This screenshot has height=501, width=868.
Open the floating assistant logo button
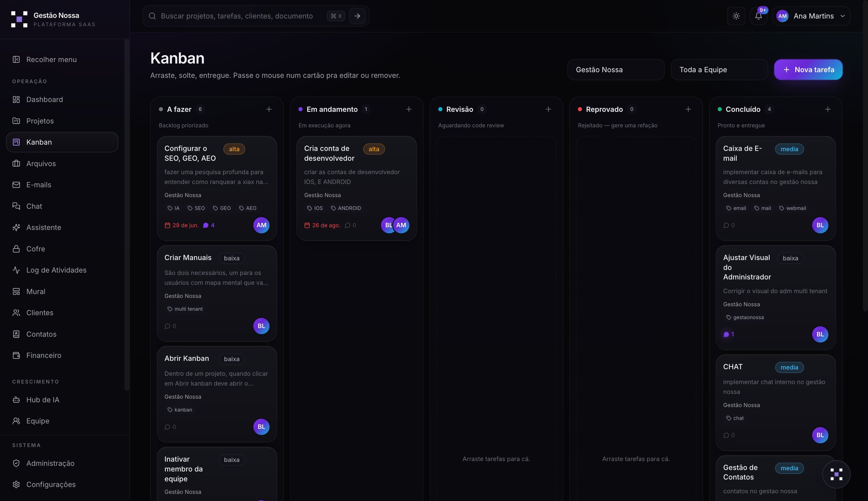836,474
